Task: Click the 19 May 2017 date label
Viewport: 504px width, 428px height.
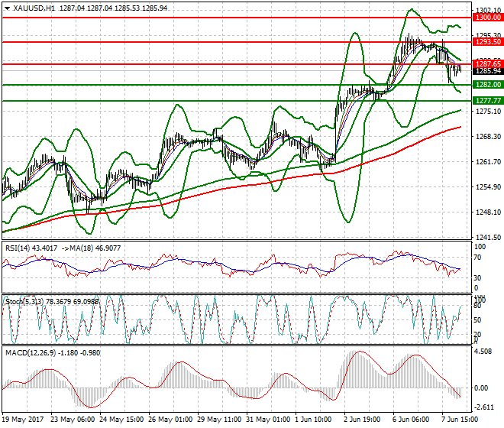Action: pyautogui.click(x=23, y=420)
